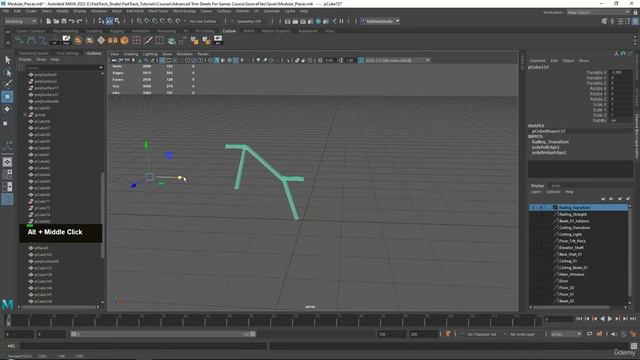Click the Open Scene folder icon
Screen dimensions: 640x360
point(56,21)
